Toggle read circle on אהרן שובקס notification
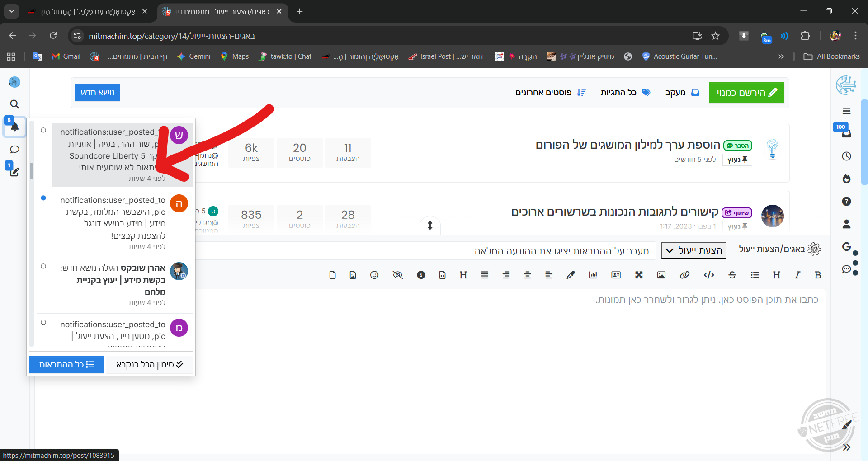Viewport: 868px width, 461px height. 43,266
